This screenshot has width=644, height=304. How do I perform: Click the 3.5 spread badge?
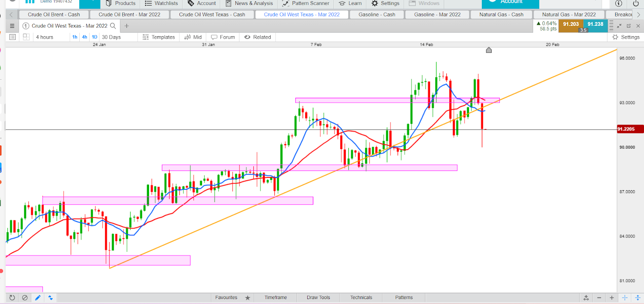click(x=583, y=30)
